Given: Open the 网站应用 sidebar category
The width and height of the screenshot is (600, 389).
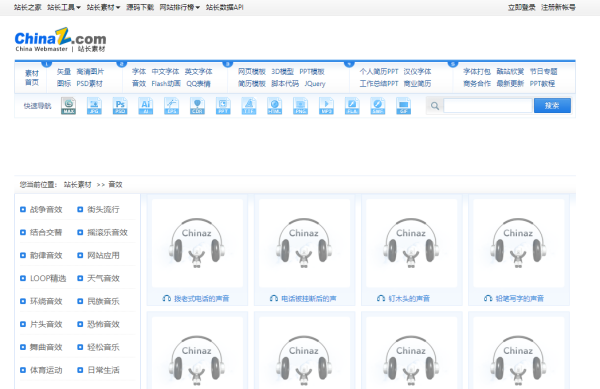Looking at the screenshot, I should 103,256.
